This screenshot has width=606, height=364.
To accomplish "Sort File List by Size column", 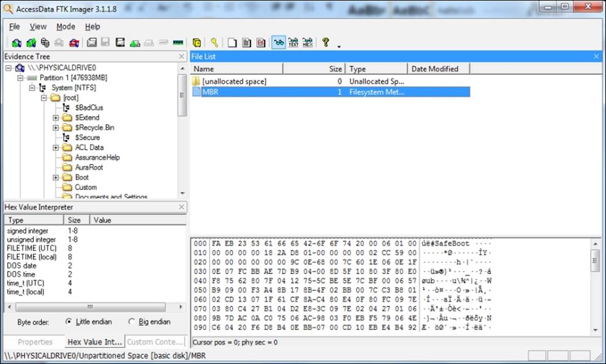I will [x=314, y=69].
